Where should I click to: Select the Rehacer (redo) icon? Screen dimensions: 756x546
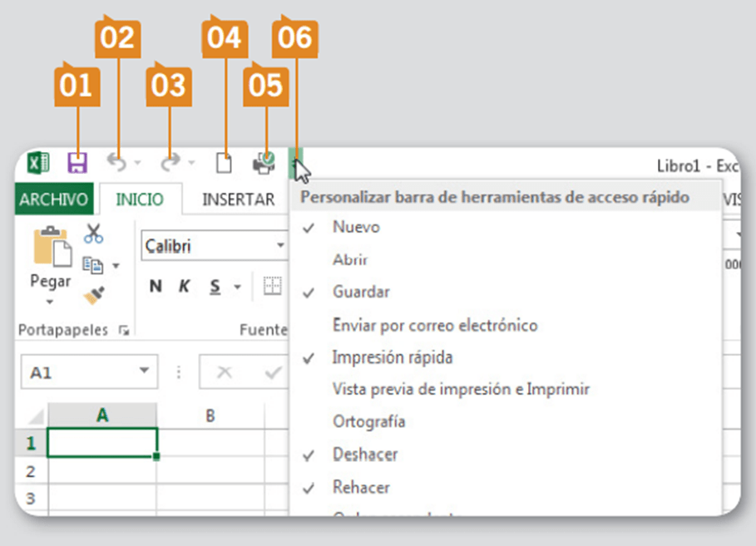[x=170, y=160]
